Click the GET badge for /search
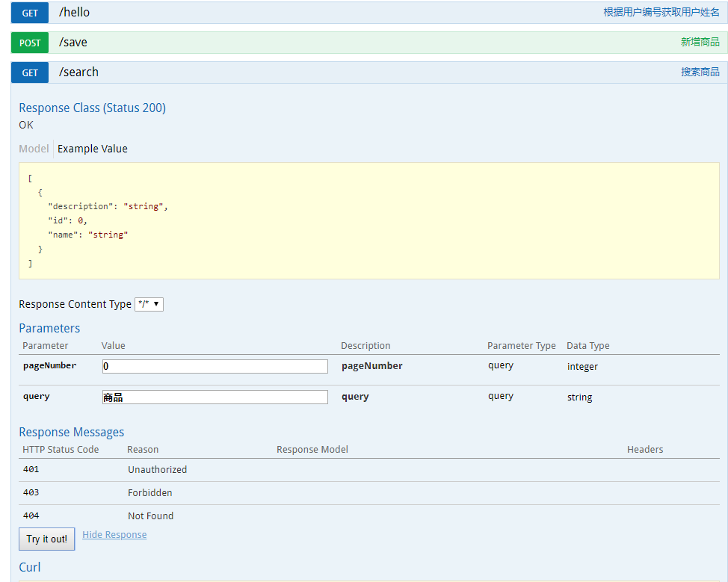This screenshot has width=728, height=582. tap(30, 72)
